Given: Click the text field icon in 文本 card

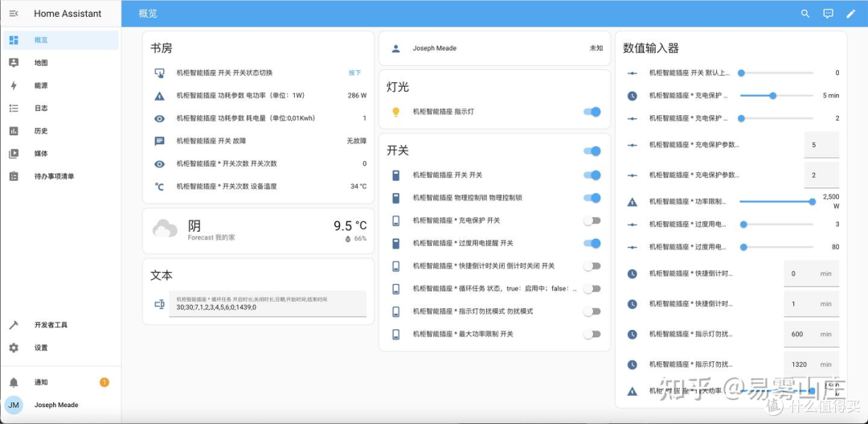Looking at the screenshot, I should tap(159, 304).
